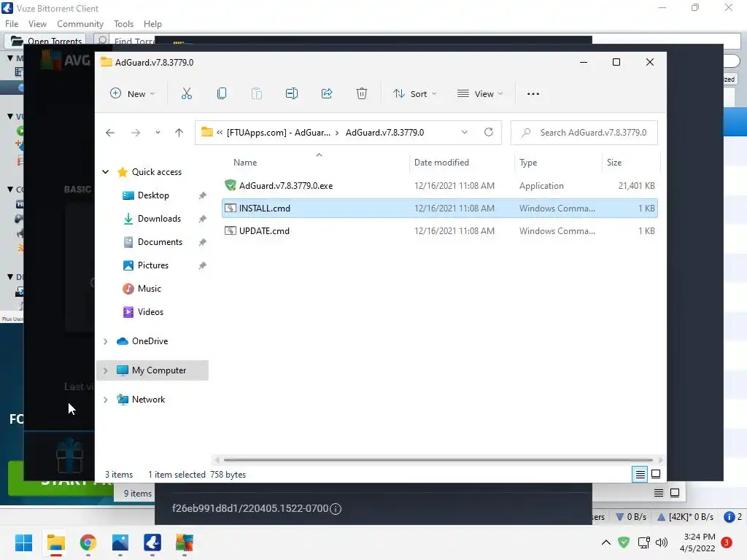Open Vuze from the taskbar

tap(152, 542)
